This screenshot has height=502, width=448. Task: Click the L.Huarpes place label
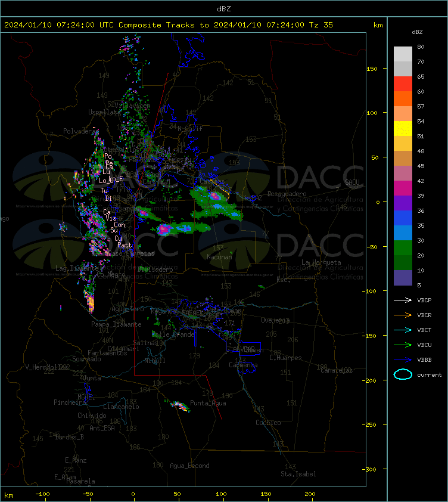tap(285, 358)
